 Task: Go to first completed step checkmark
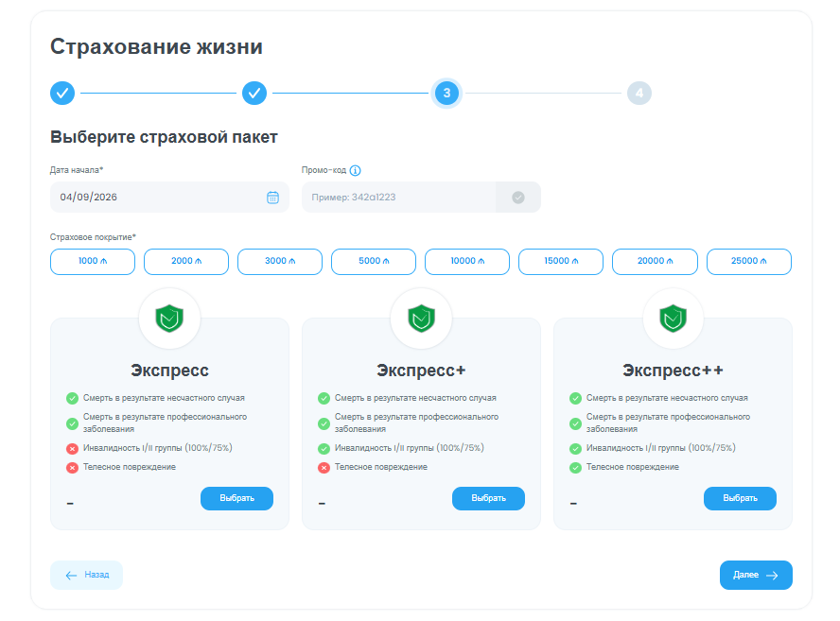pos(62,94)
